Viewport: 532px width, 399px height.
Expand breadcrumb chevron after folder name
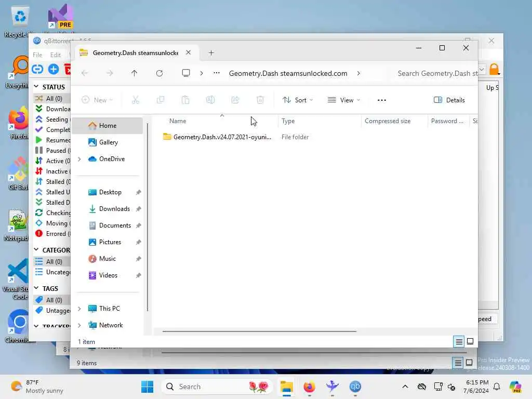tap(358, 73)
